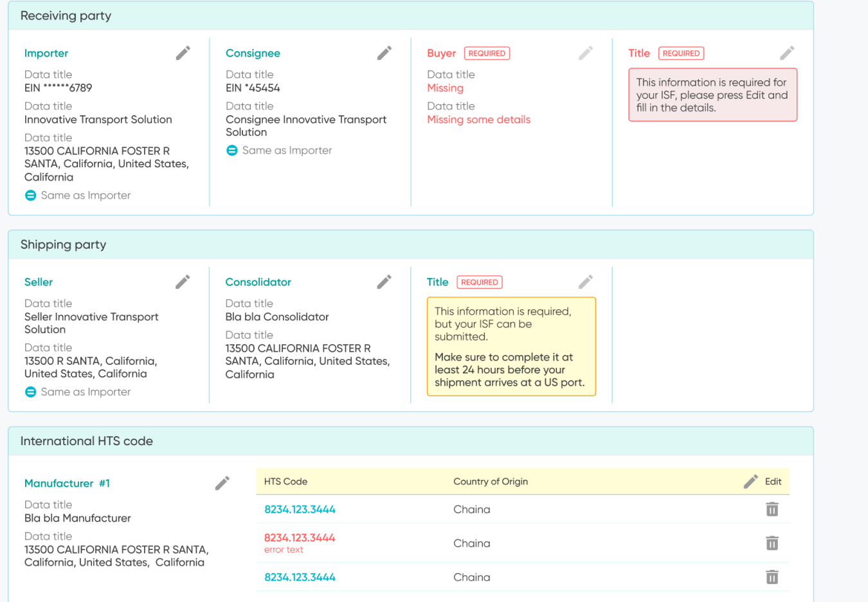Open the first blue 8234.123.3444 HTS code
The height and width of the screenshot is (602, 868).
coord(300,509)
